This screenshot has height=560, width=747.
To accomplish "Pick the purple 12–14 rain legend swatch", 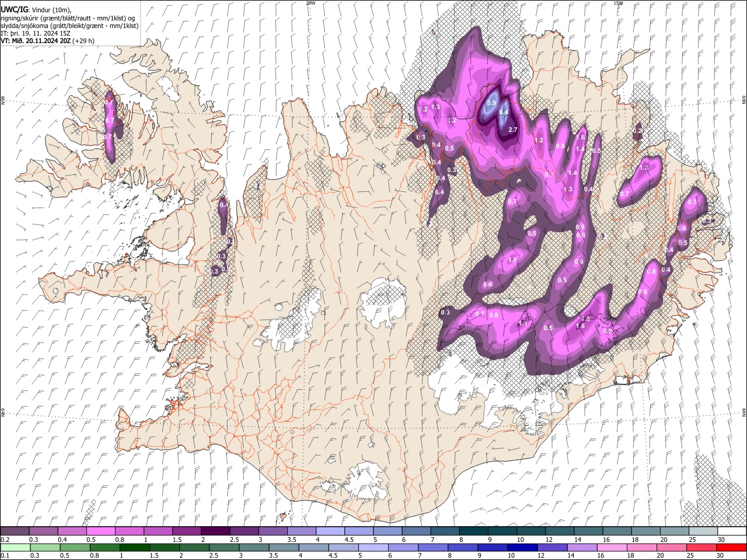I will click(551, 547).
